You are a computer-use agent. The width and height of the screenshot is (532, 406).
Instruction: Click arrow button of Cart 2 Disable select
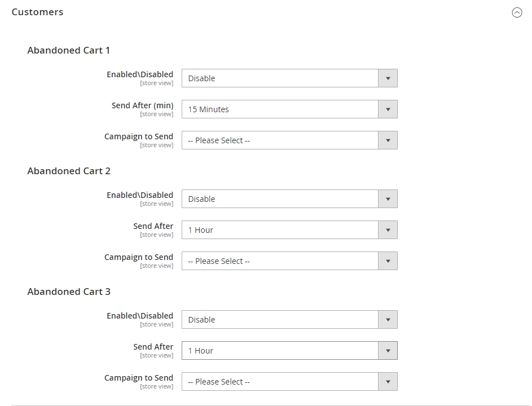point(388,199)
